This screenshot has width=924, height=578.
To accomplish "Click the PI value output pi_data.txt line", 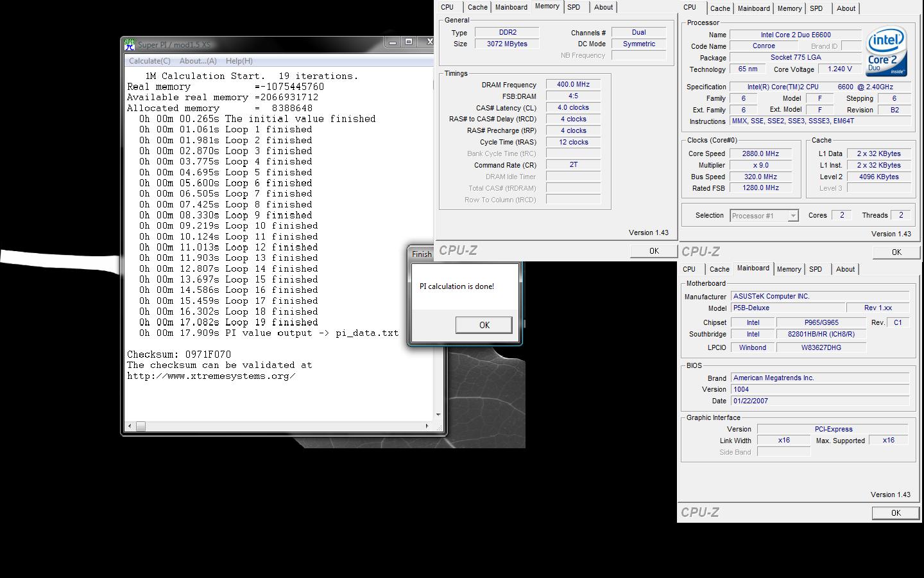I will coord(269,333).
